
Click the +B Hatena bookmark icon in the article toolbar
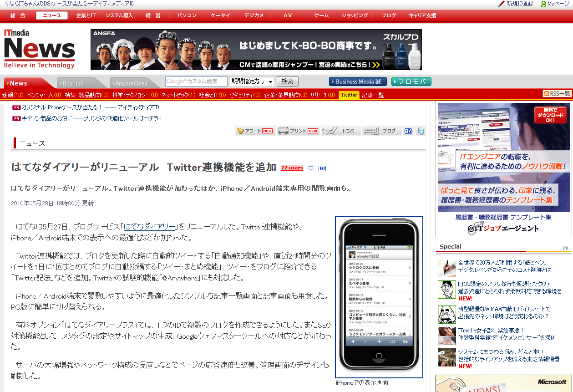pyautogui.click(x=408, y=131)
